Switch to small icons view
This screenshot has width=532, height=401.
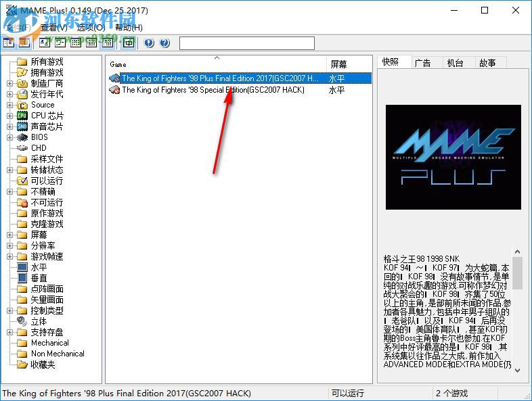pyautogui.click(x=60, y=43)
